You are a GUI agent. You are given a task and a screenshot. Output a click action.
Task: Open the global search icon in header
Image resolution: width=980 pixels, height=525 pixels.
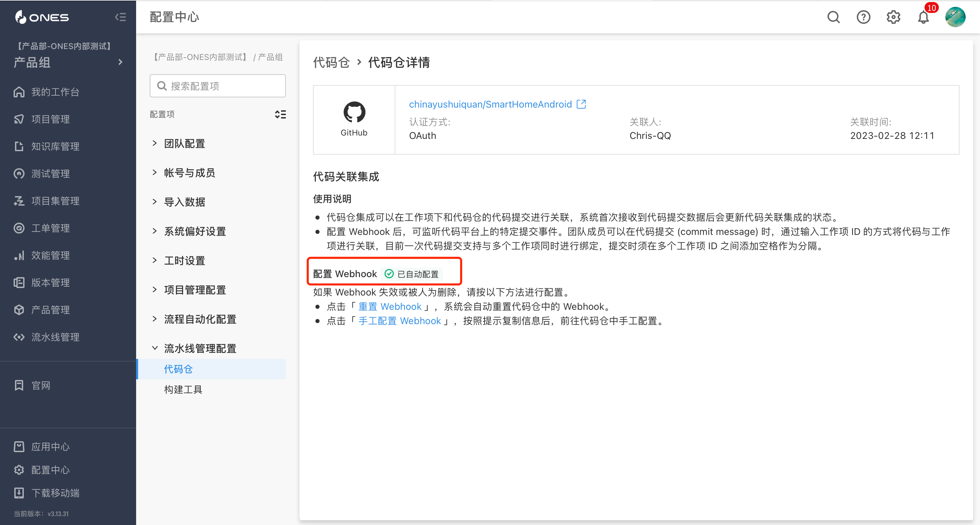(x=833, y=17)
